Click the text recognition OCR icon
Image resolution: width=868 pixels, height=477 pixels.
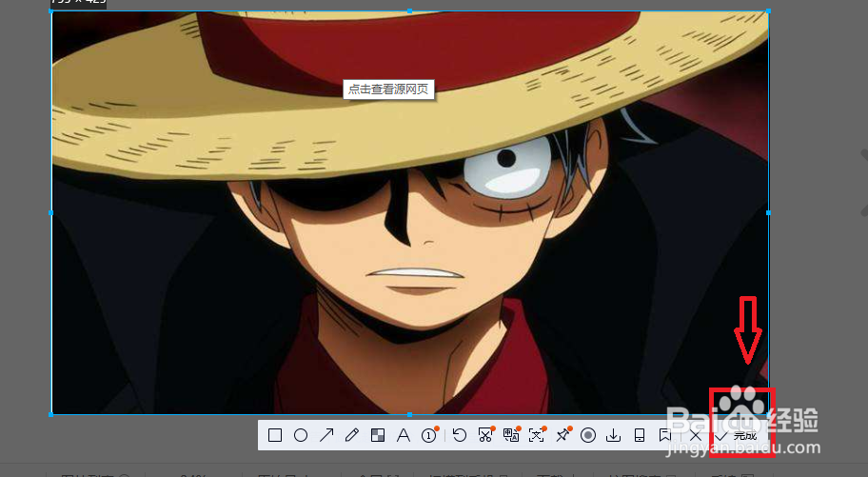coord(537,435)
